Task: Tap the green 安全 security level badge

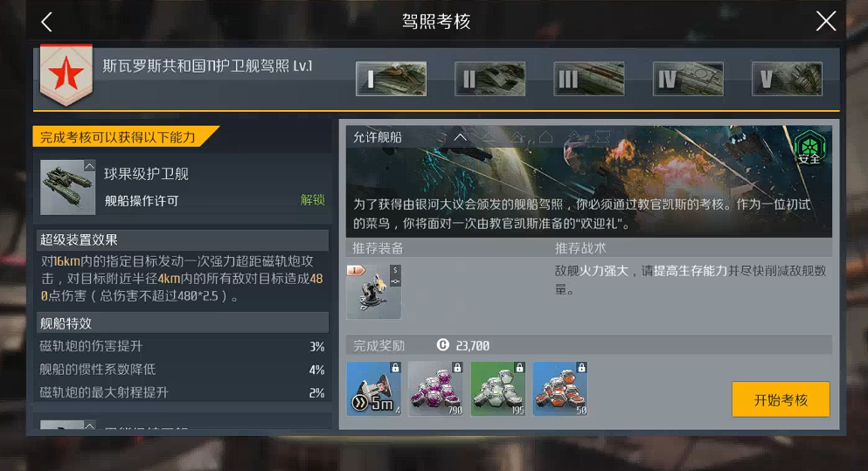Action: point(809,147)
